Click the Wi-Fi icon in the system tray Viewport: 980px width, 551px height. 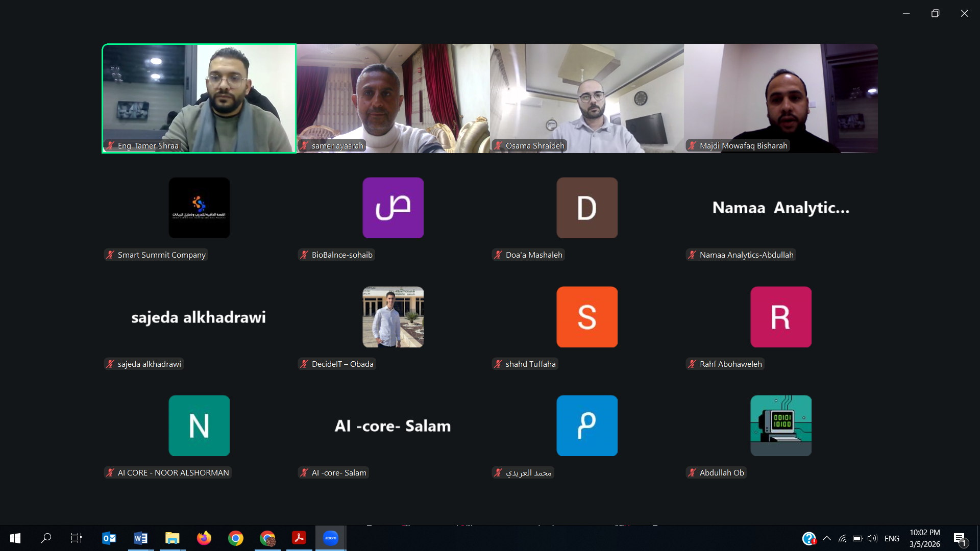pyautogui.click(x=842, y=538)
